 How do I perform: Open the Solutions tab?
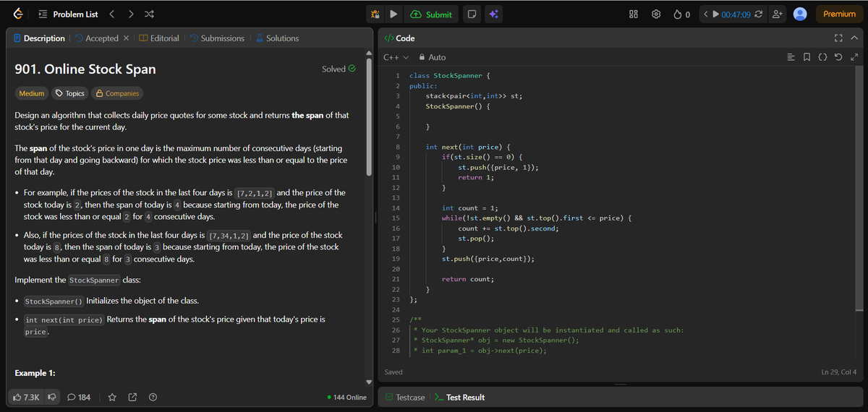point(277,38)
